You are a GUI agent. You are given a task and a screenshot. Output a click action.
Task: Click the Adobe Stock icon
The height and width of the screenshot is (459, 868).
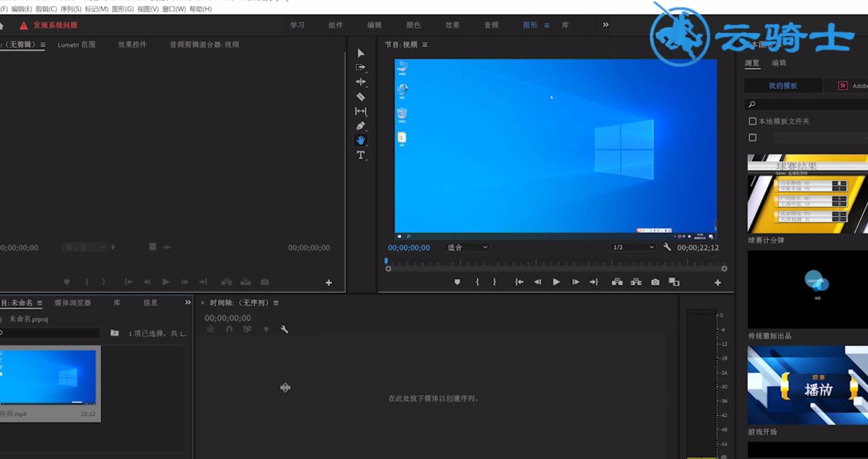[x=843, y=86]
